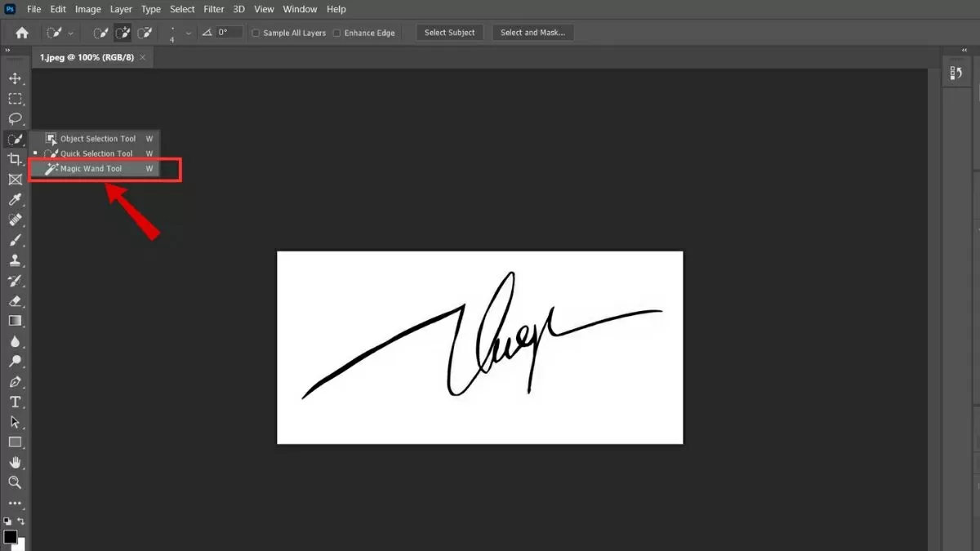
Task: Choose Object Selection Tool in flyout
Action: pos(97,139)
